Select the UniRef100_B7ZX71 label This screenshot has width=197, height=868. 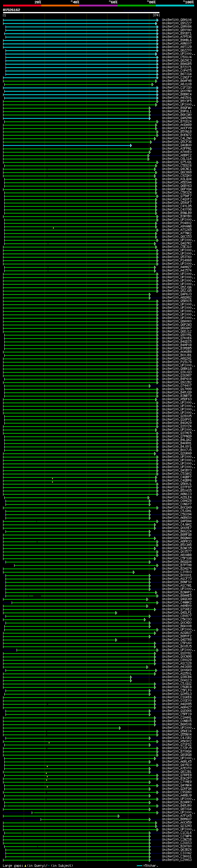[x=176, y=67]
